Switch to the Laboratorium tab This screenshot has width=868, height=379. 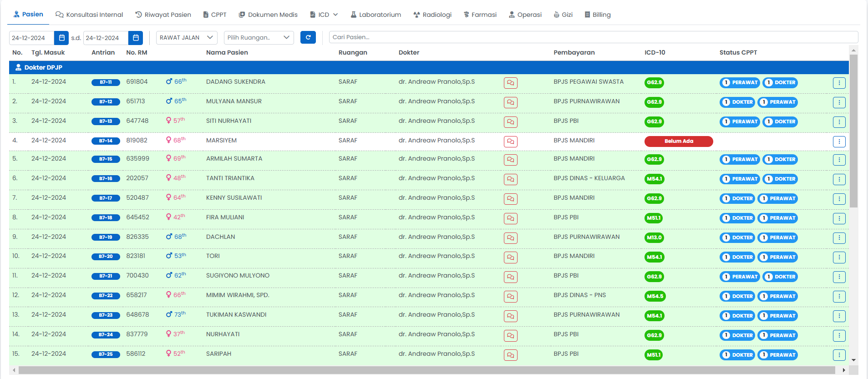point(376,15)
